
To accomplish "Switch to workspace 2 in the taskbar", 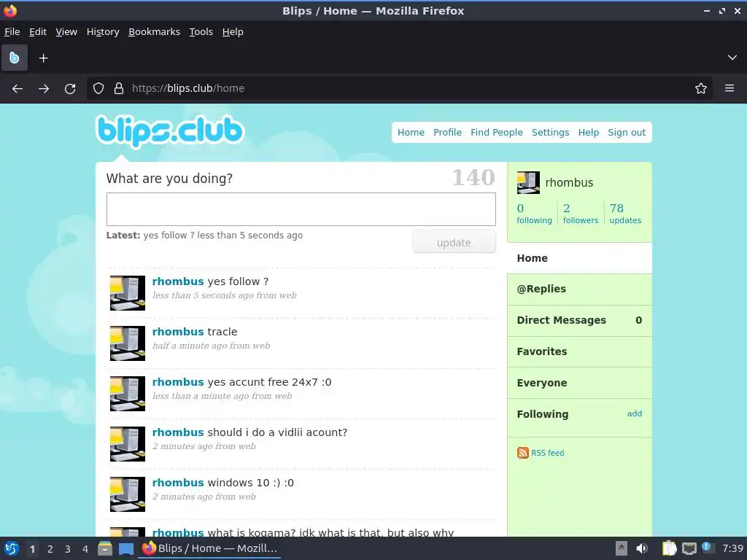I will [50, 549].
